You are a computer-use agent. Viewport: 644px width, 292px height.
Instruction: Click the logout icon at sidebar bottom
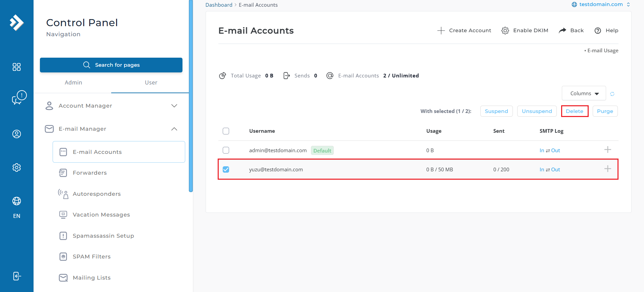pos(16,276)
